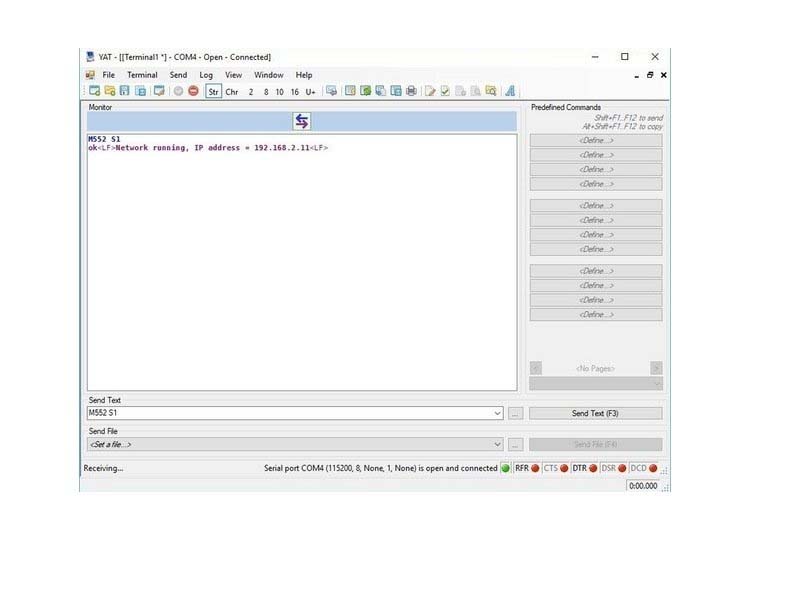Toggle the DTR signal in the status bar
This screenshot has height=600, width=800.
[x=593, y=468]
